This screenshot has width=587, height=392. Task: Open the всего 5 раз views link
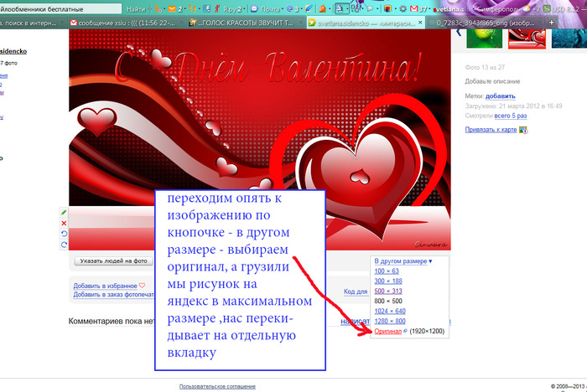(508, 115)
